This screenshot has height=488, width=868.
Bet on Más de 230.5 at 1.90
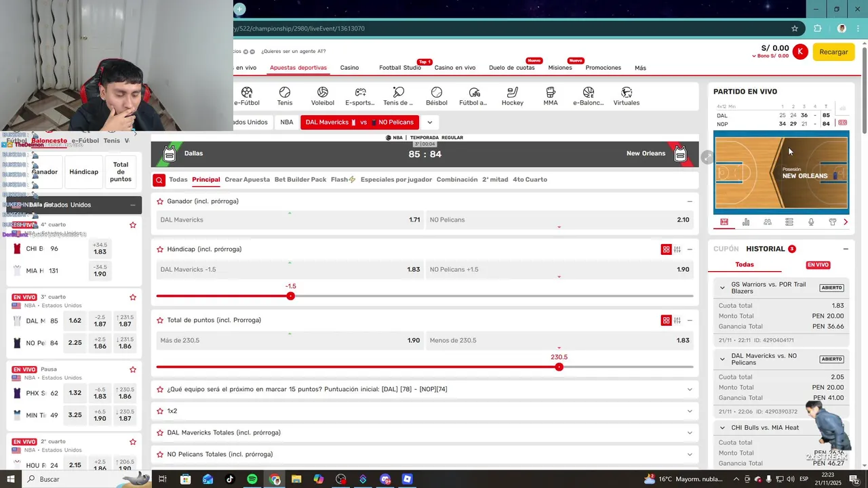pos(290,340)
